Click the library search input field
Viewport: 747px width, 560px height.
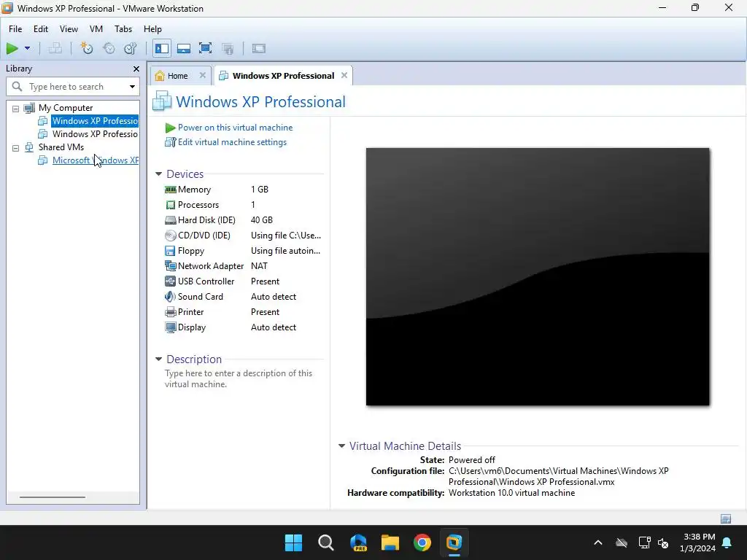[x=71, y=87]
